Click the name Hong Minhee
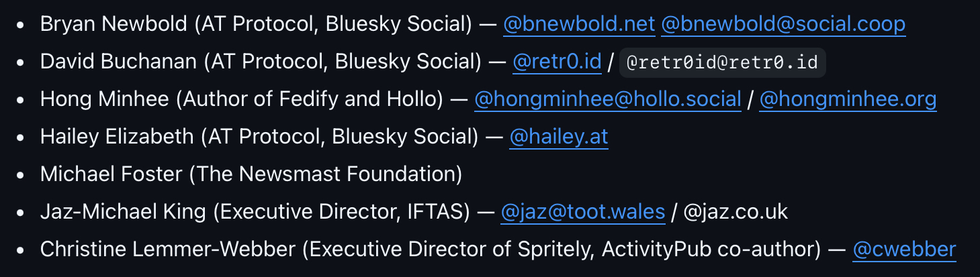The height and width of the screenshot is (277, 980). pos(105,100)
